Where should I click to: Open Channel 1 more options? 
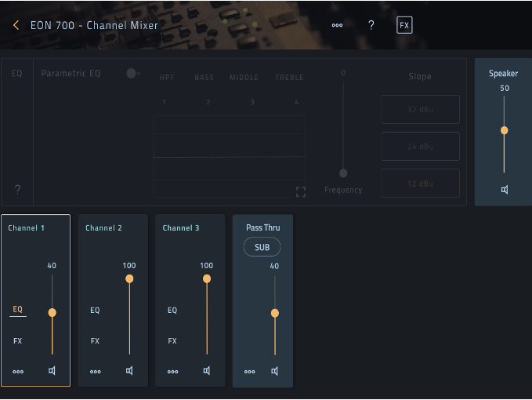(x=18, y=372)
